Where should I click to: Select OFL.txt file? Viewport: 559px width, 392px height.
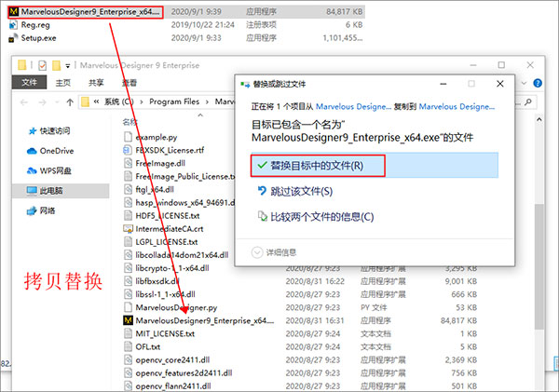(147, 346)
